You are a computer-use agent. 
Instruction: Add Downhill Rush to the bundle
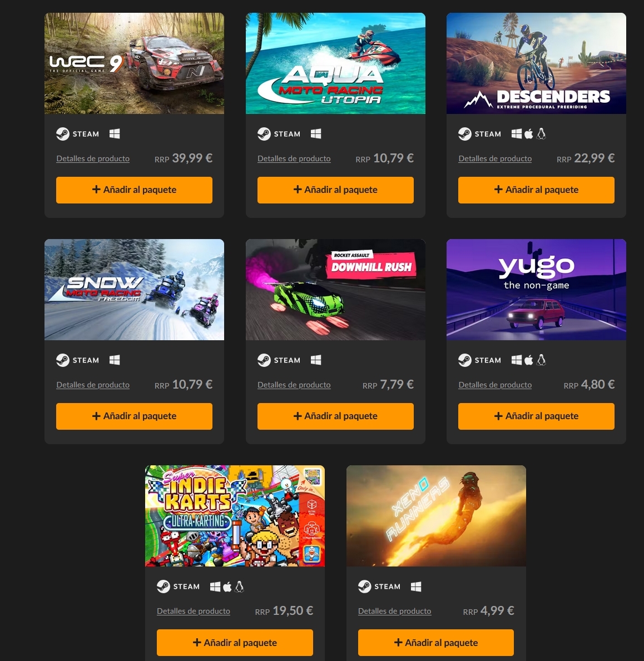click(335, 416)
